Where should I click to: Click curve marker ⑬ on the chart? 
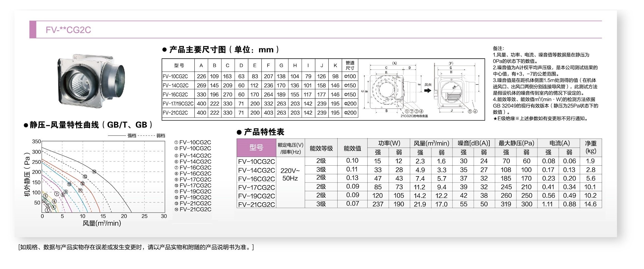coord(85,176)
